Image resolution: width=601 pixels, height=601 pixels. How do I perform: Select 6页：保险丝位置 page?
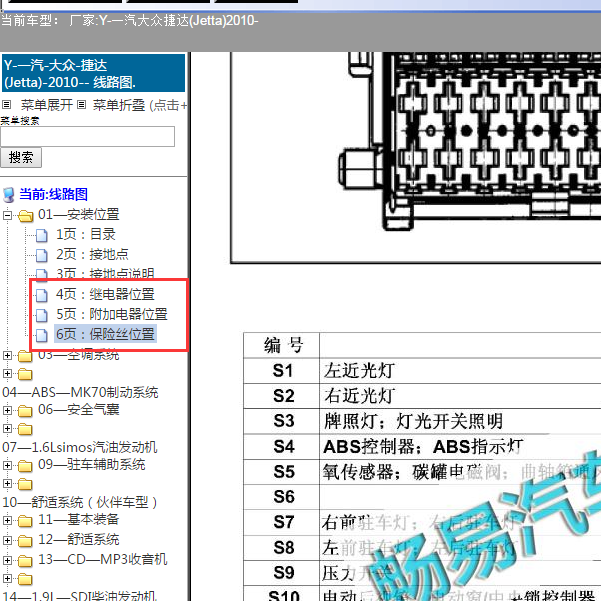(105, 334)
